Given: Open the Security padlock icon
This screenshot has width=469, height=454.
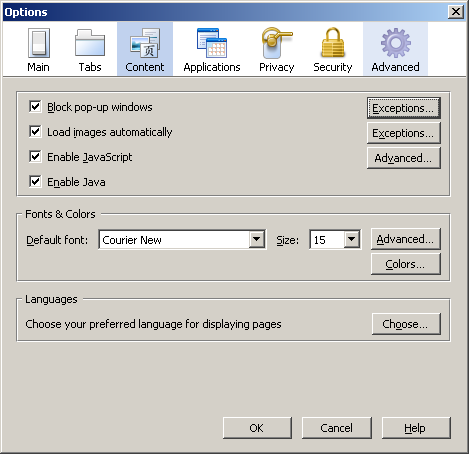Looking at the screenshot, I should pyautogui.click(x=333, y=43).
